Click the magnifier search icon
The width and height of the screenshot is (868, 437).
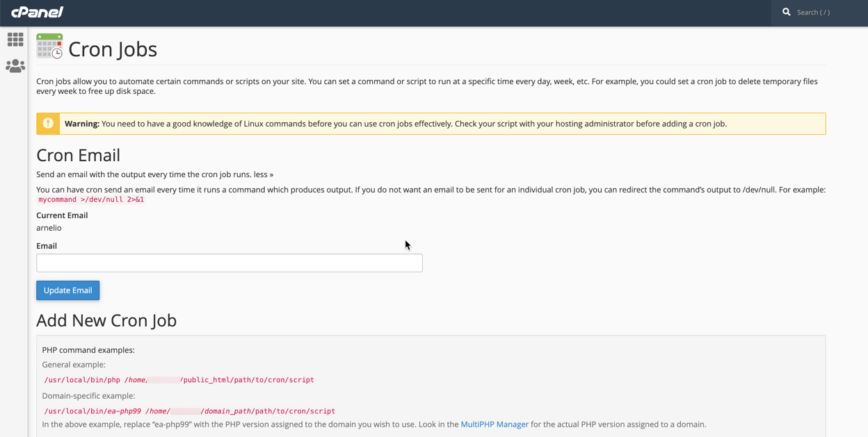coord(787,12)
